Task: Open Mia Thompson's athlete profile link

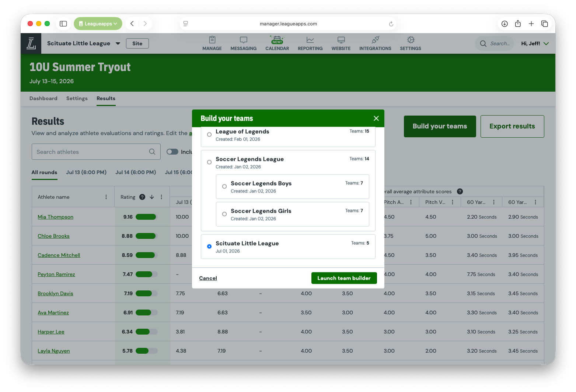Action: (x=56, y=217)
